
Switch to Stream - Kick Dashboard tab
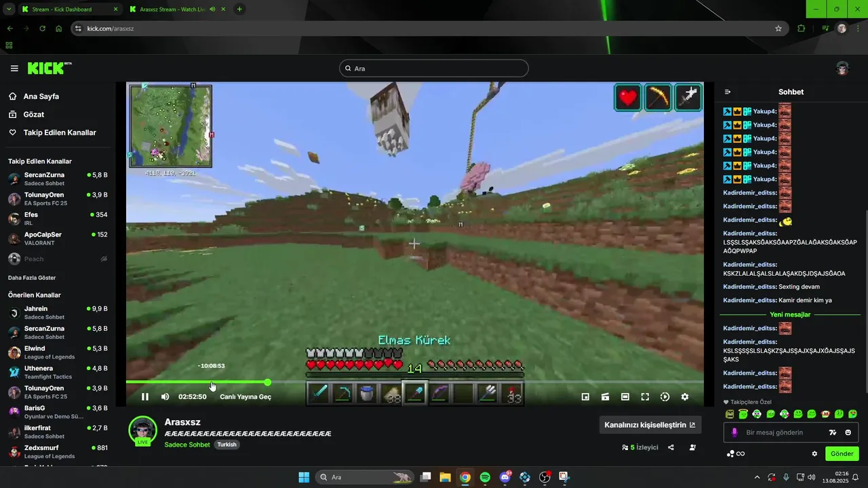click(69, 9)
